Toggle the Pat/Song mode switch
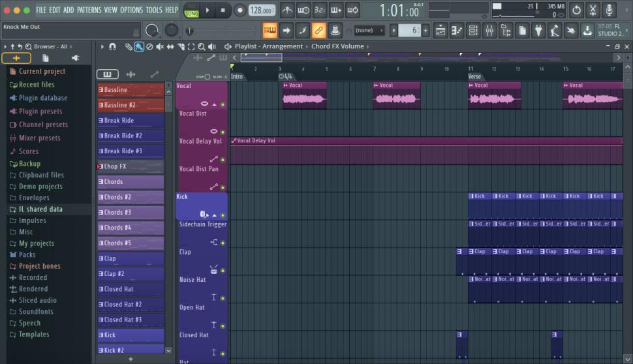This screenshot has width=633, height=364. (191, 10)
